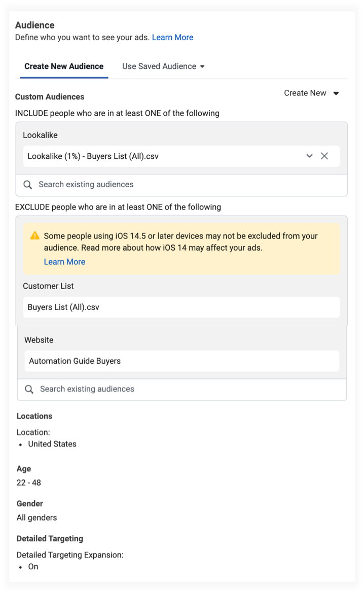Follow the Learn More link in iOS warning
364x593 pixels.
coord(64,262)
